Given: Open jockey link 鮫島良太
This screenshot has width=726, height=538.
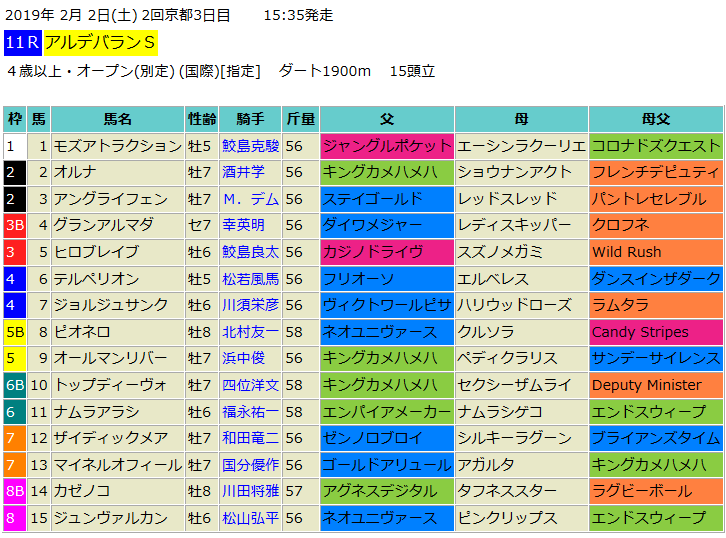Looking at the screenshot, I should coord(250,252).
